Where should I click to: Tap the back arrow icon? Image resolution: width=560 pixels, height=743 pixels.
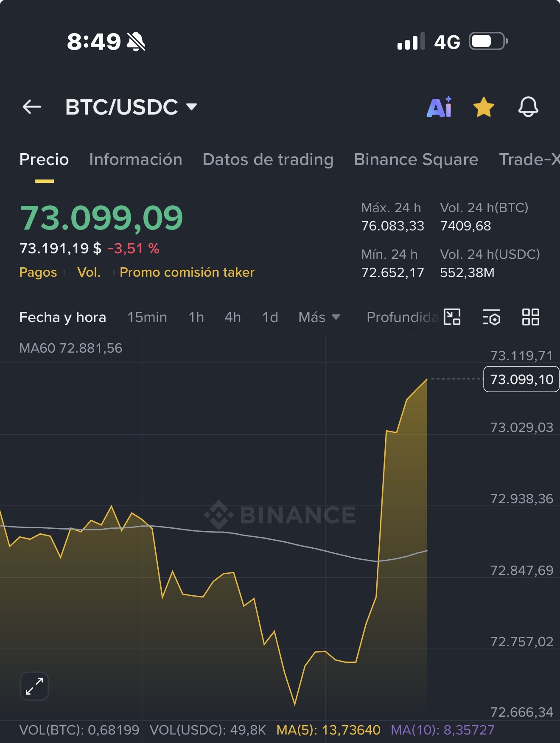pos(32,107)
